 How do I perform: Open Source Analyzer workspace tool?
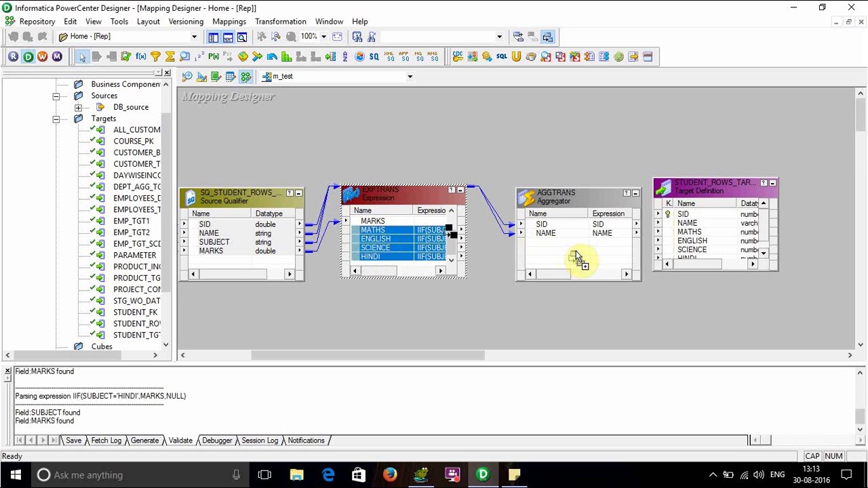187,77
